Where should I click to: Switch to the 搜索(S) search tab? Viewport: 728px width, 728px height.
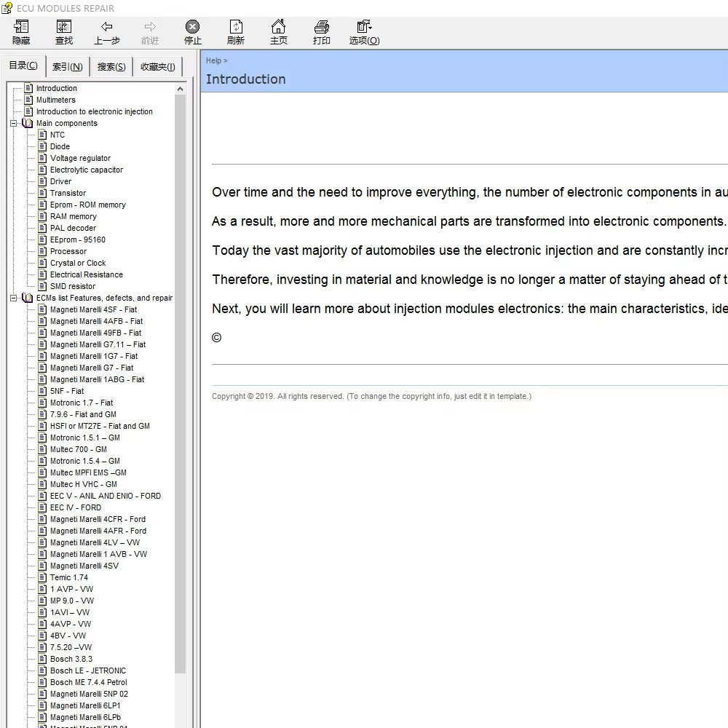pyautogui.click(x=111, y=67)
